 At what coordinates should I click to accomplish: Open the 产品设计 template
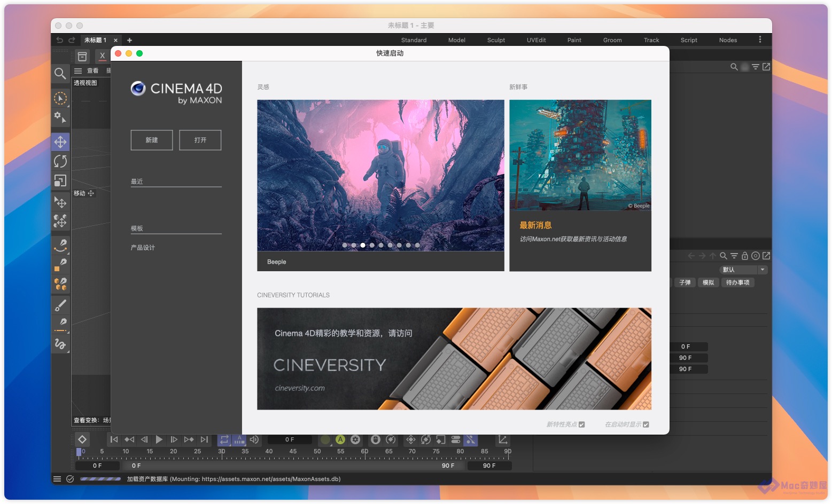tap(143, 248)
